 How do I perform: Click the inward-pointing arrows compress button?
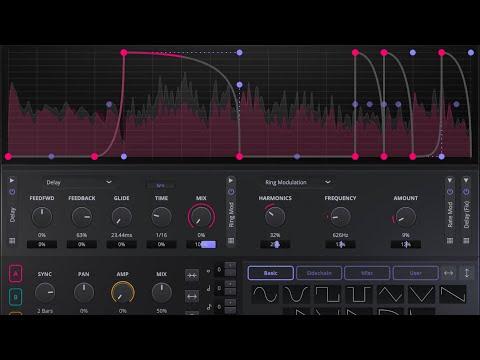pos(192,275)
